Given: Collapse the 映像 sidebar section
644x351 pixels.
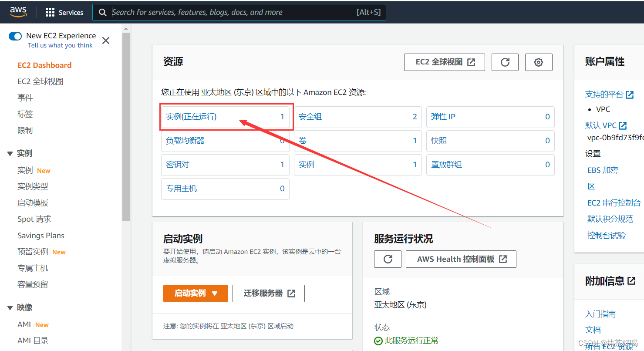Looking at the screenshot, I should tap(10, 307).
